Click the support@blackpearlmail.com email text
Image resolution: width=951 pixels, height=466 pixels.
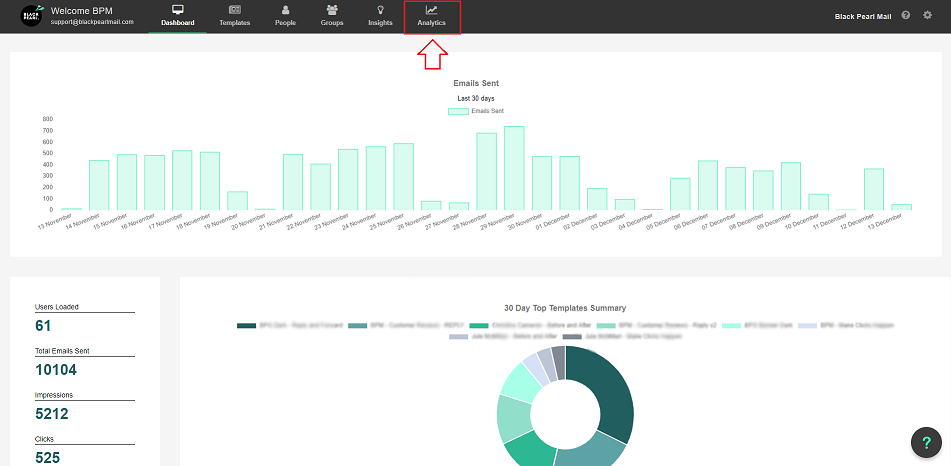[x=99, y=22]
